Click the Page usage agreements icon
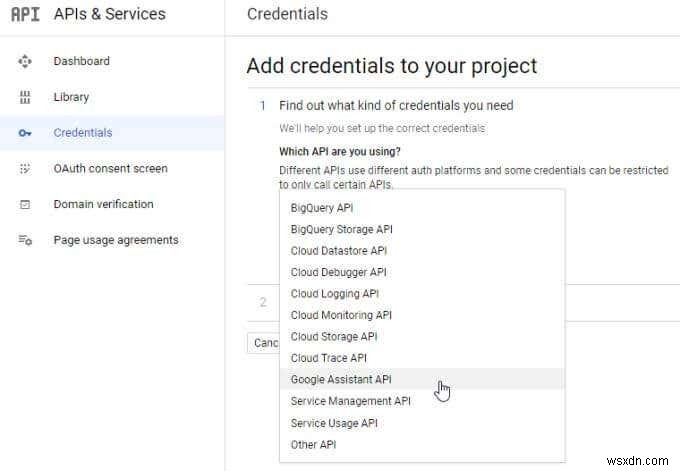 [x=26, y=240]
